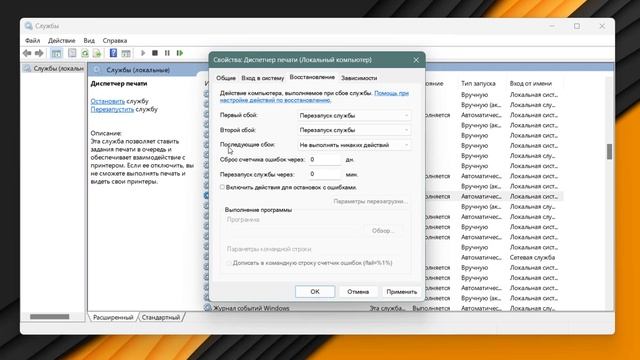
Task: Enable Включить действия для остановок с ошибками checkbox
Action: (x=222, y=187)
